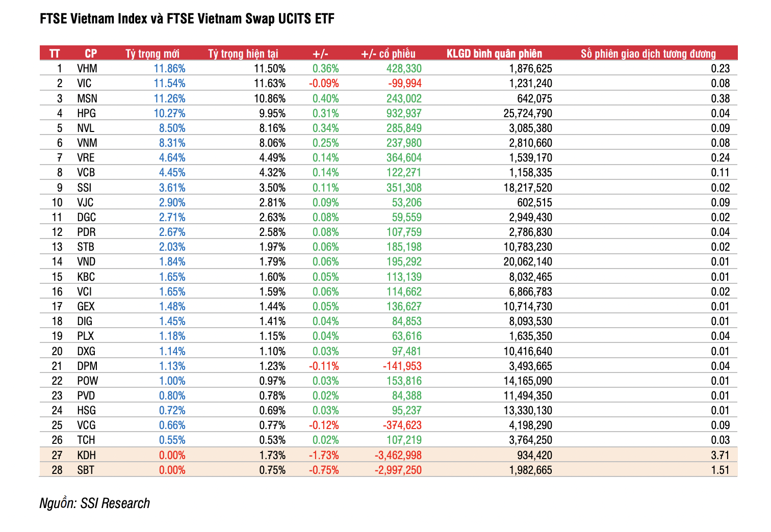
Task: Select the 'Nguồn: SSI Research' source note
Action: click(95, 503)
